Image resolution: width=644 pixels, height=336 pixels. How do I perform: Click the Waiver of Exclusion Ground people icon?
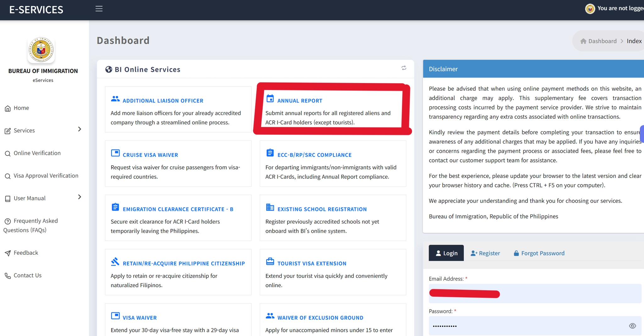(270, 316)
